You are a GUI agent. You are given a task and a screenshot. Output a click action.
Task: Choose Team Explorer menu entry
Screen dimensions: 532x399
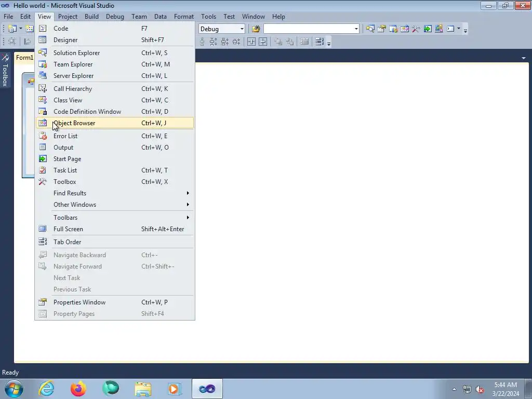(115, 64)
